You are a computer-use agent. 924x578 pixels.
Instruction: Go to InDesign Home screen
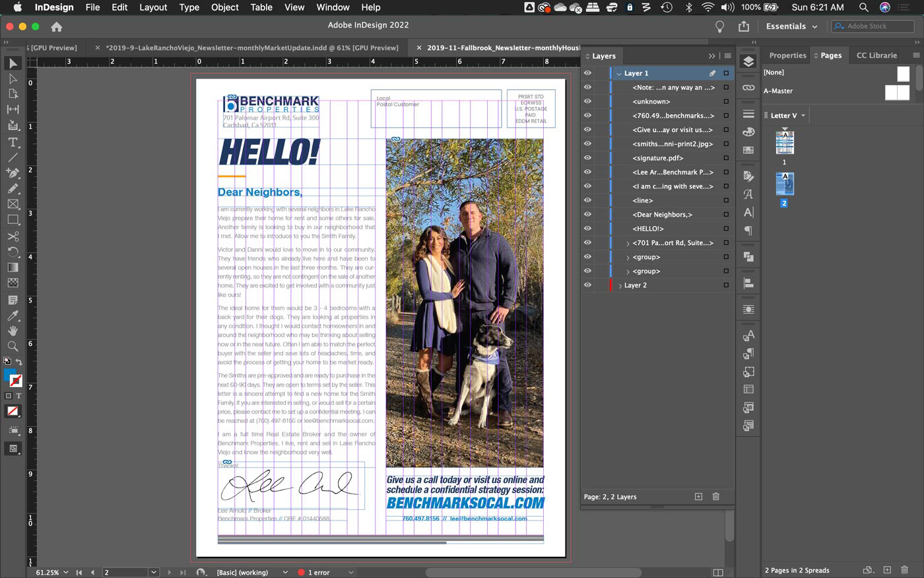(x=57, y=26)
